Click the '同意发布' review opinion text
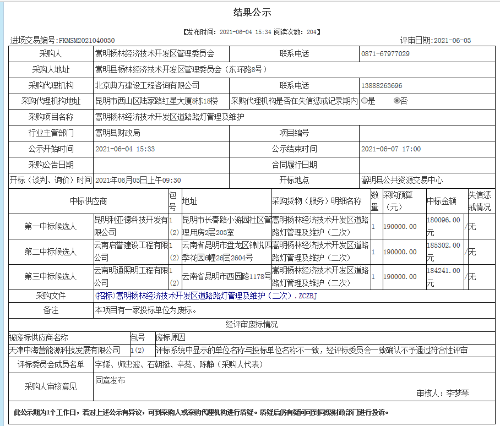This screenshot has height=426, width=500. (110, 380)
